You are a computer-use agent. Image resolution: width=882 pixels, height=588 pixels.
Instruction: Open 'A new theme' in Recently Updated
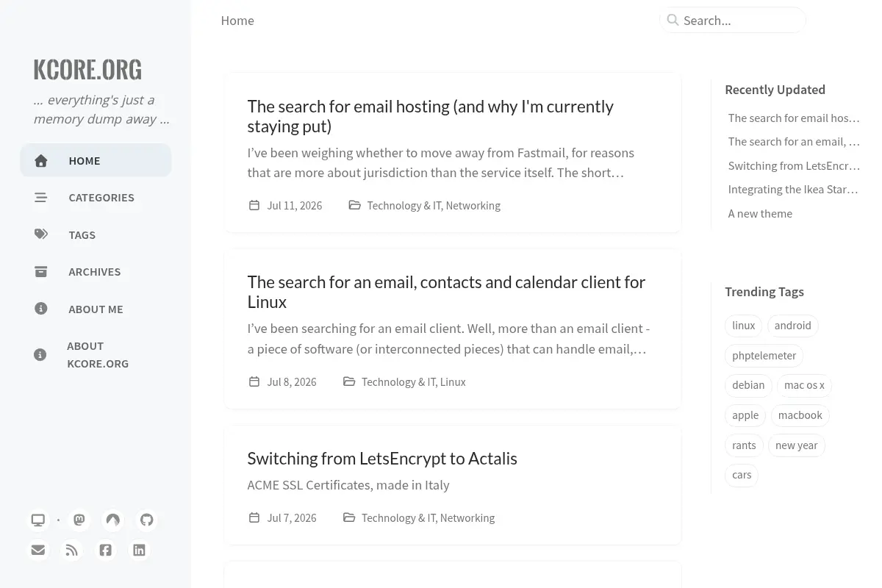760,213
